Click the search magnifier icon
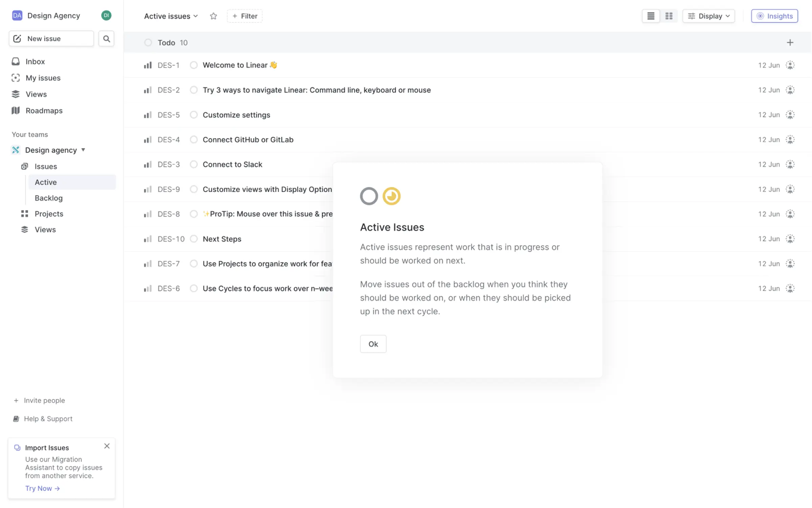The height and width of the screenshot is (508, 812). [106, 39]
